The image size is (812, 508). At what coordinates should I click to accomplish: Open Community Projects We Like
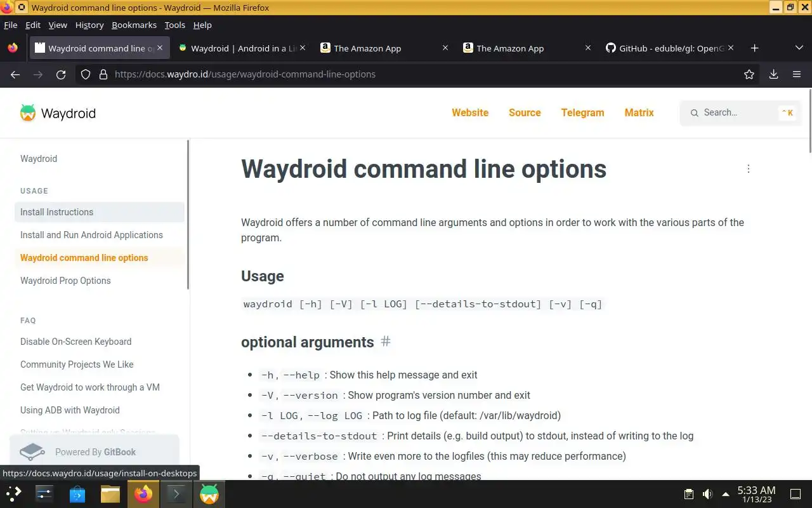[x=100, y=364]
